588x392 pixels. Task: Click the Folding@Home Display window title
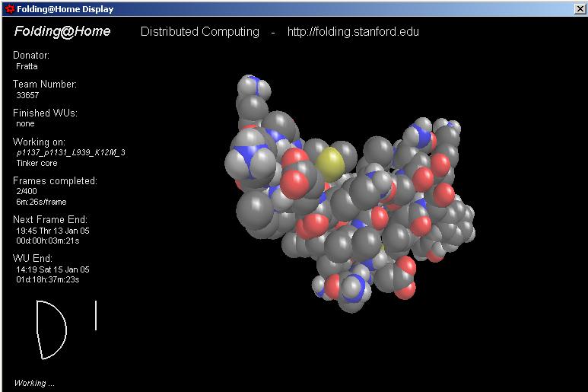click(x=65, y=9)
